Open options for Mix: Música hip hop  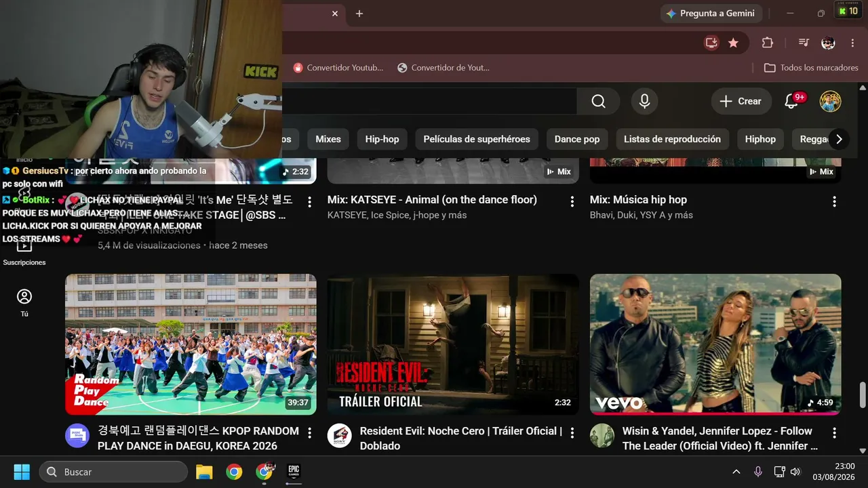coord(834,201)
